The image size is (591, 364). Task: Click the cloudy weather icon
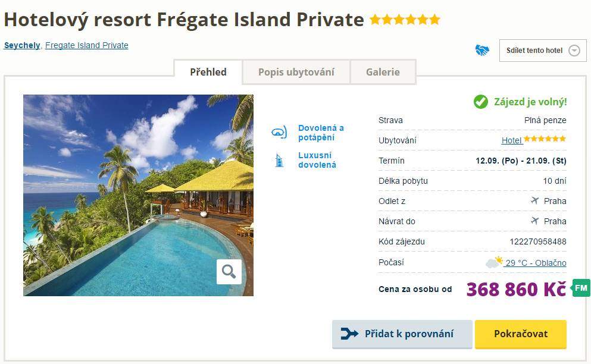click(x=494, y=262)
